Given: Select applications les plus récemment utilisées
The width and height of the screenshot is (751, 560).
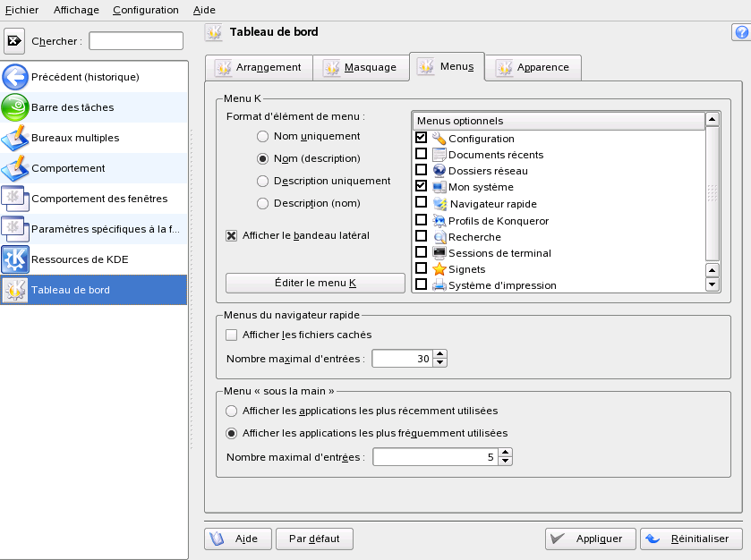Looking at the screenshot, I should 231,411.
